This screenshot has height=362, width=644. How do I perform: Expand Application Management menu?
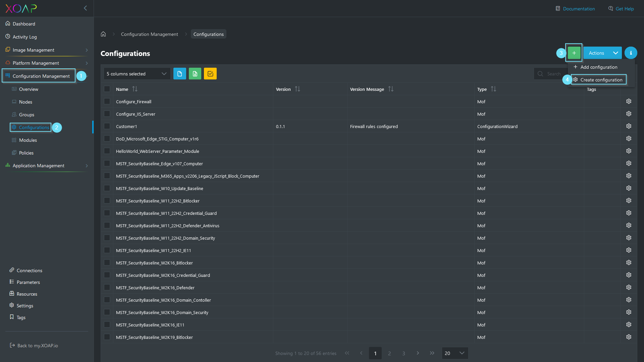coord(47,166)
